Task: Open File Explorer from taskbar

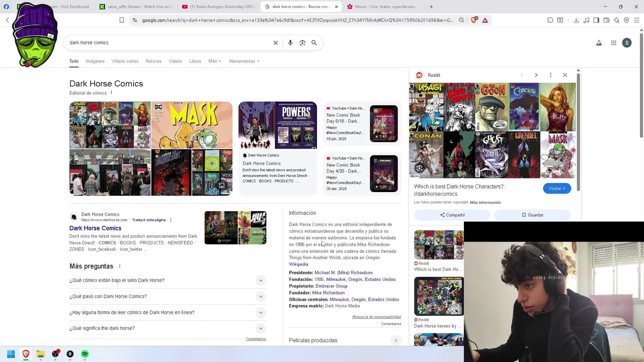Action: click(x=40, y=354)
